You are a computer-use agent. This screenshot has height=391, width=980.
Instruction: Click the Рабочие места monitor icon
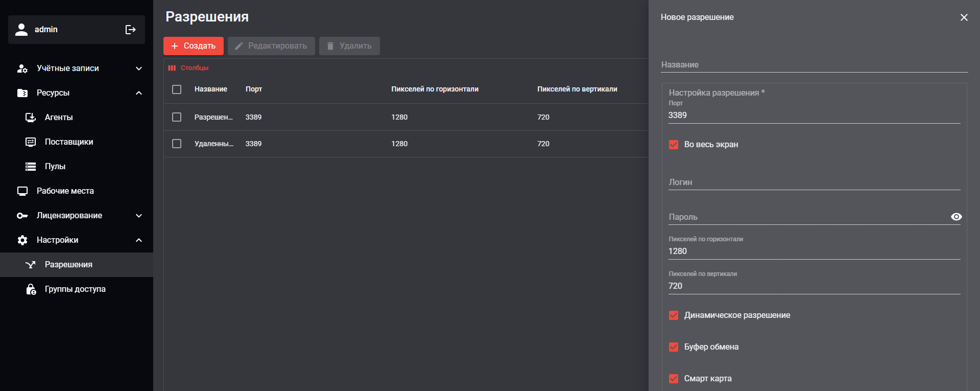point(22,191)
